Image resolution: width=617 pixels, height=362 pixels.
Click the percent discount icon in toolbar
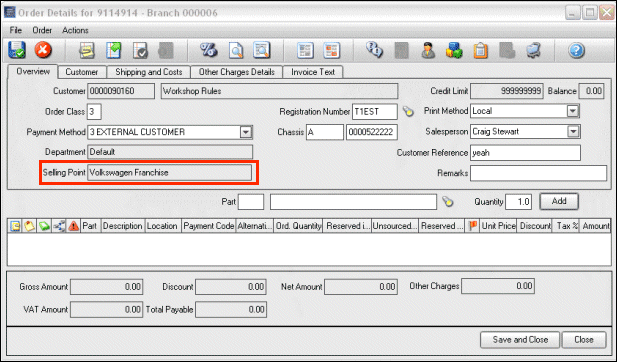[x=209, y=50]
